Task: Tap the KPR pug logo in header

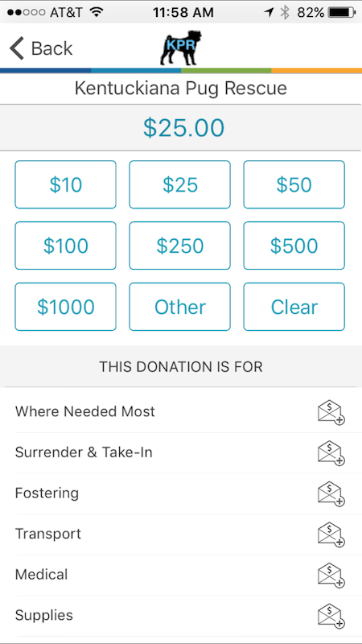Action: [181, 47]
